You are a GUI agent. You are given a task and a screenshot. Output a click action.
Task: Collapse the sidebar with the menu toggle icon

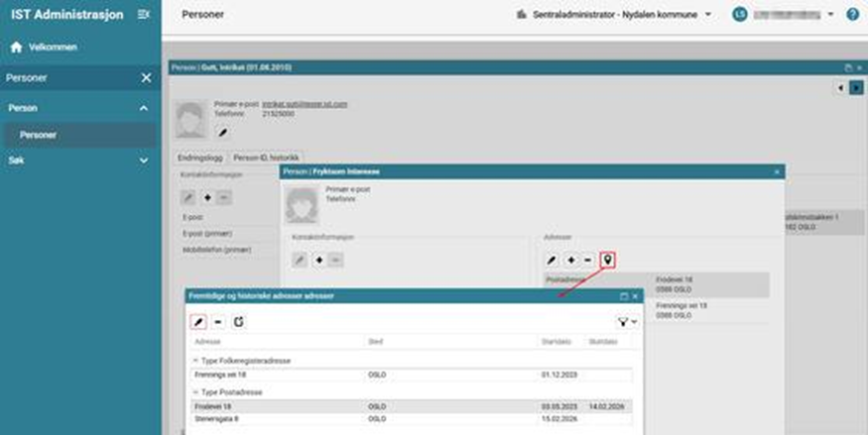[144, 15]
